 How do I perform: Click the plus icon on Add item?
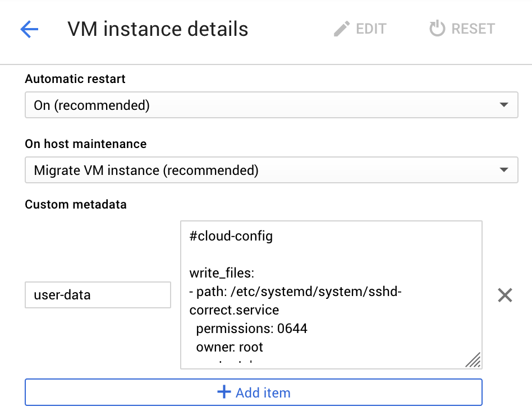[224, 392]
